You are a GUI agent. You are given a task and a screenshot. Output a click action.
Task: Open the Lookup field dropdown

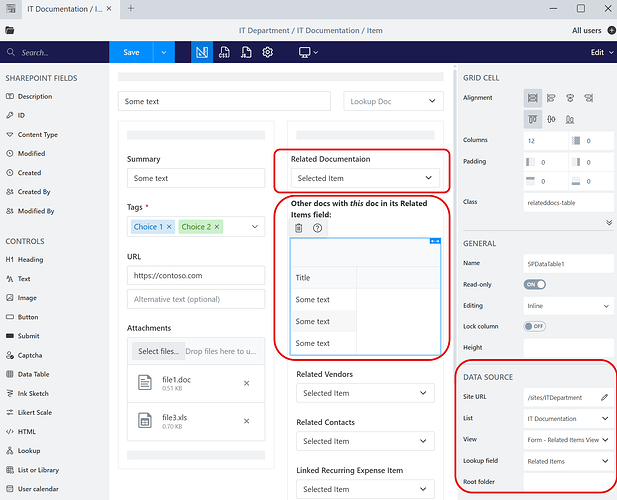click(x=567, y=461)
